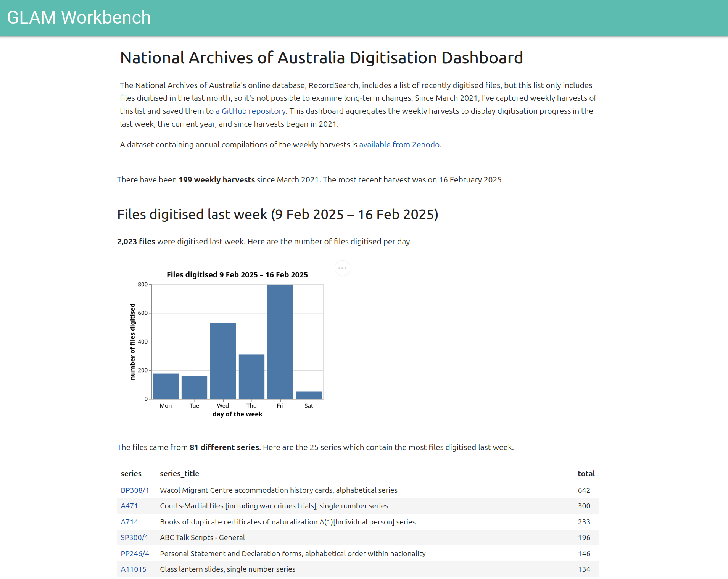The width and height of the screenshot is (728, 579).
Task: Click the 'day of the week' axis label
Action: (237, 414)
